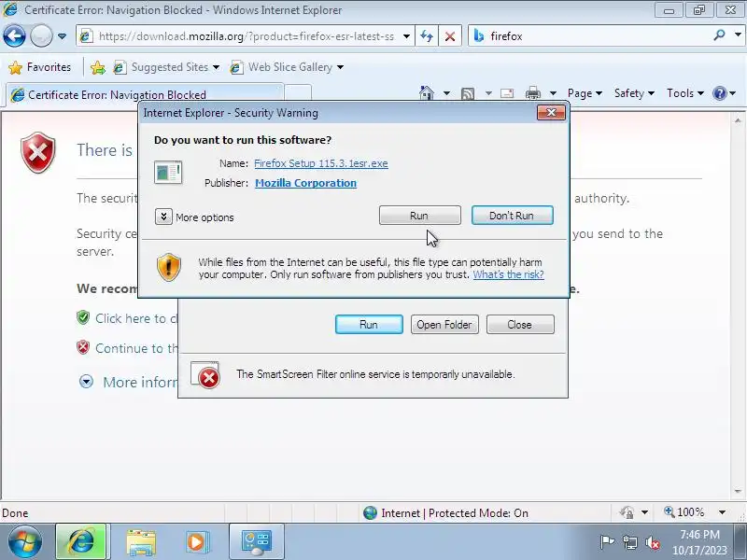The image size is (747, 560).
Task: Expand the address bar autocomplete dropdown
Action: point(406,36)
